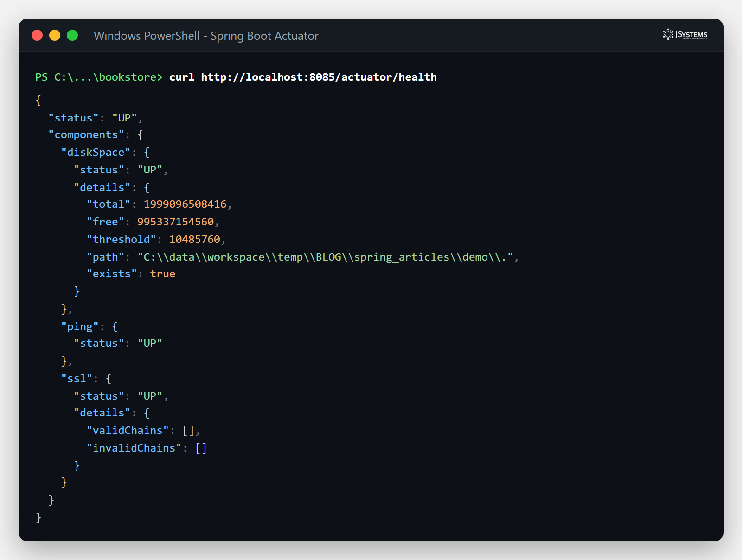Click the "components" key

pos(86,134)
